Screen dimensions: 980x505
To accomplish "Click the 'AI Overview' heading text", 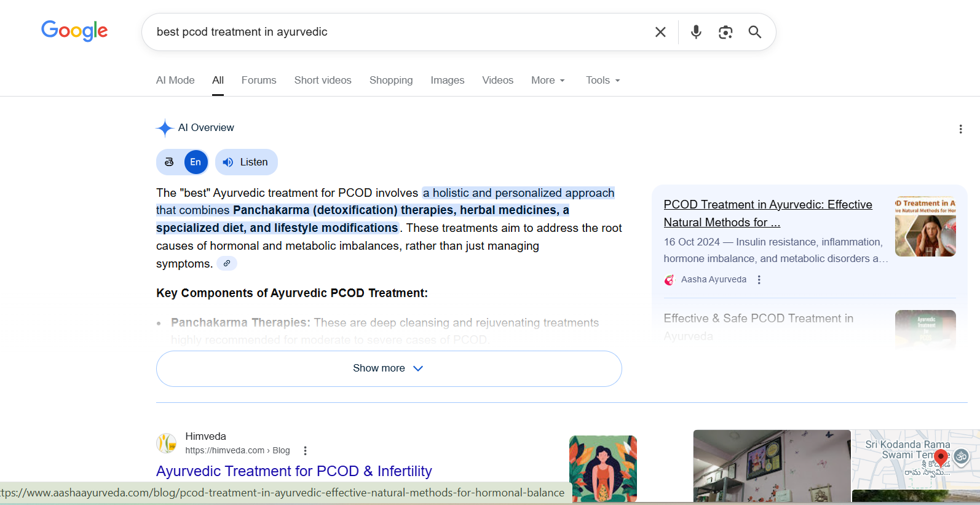I will point(206,128).
